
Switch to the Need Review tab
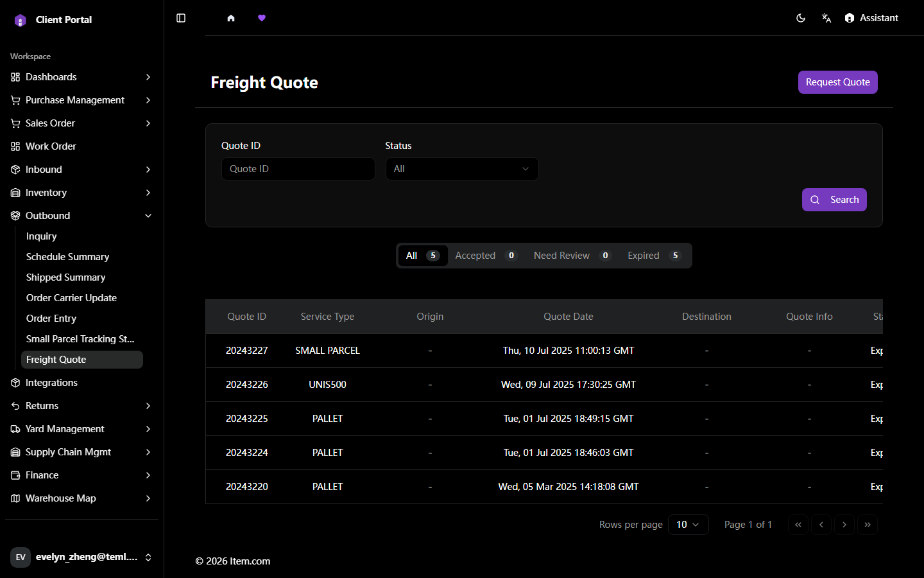click(572, 256)
